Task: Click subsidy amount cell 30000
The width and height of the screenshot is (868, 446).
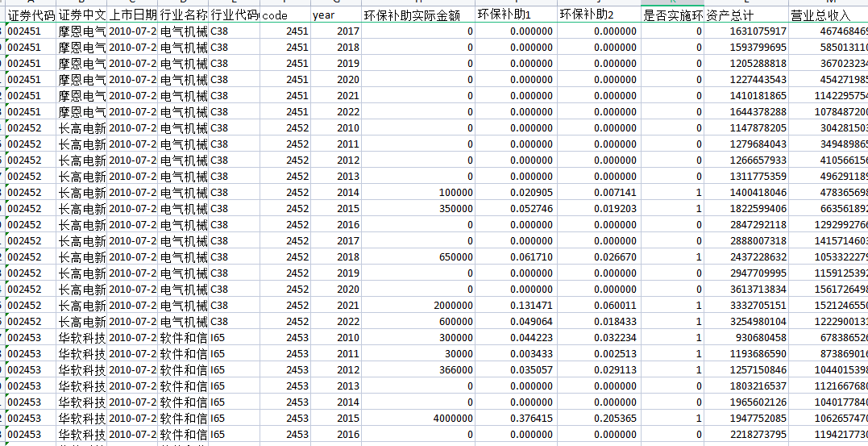Action: coord(418,353)
